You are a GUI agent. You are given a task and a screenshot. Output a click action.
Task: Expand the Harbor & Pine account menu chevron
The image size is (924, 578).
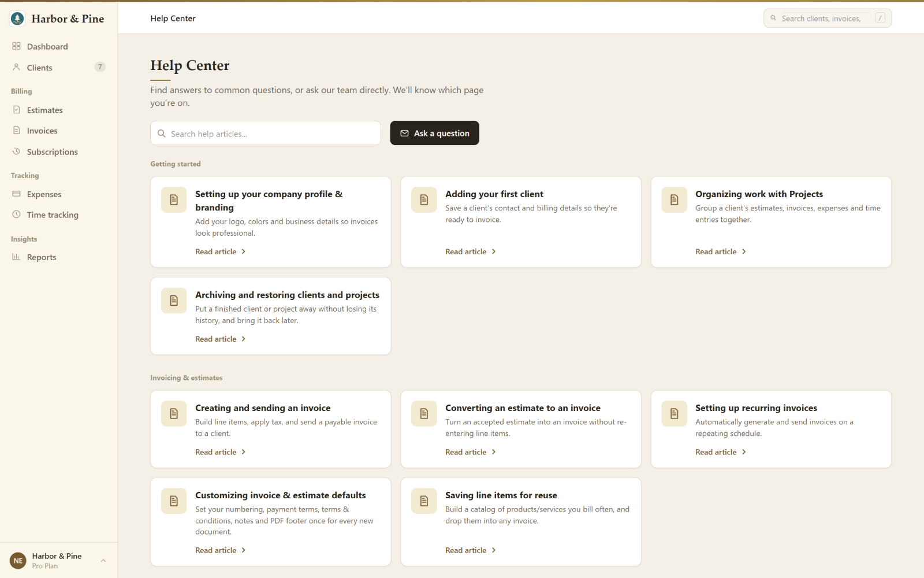pyautogui.click(x=103, y=561)
